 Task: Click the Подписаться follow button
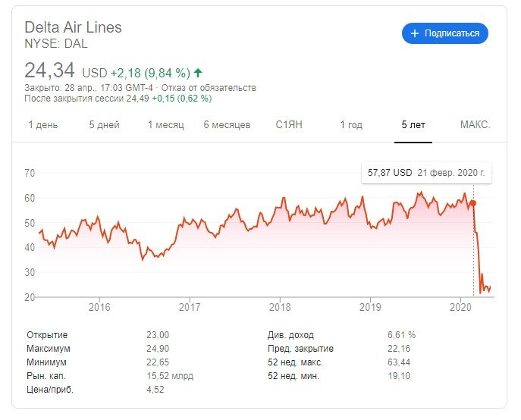(x=445, y=33)
